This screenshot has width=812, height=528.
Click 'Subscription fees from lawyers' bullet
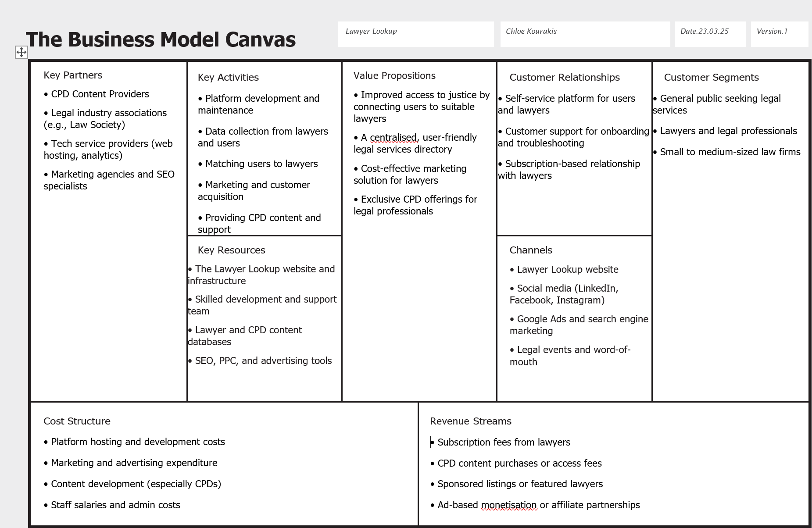[501, 442]
